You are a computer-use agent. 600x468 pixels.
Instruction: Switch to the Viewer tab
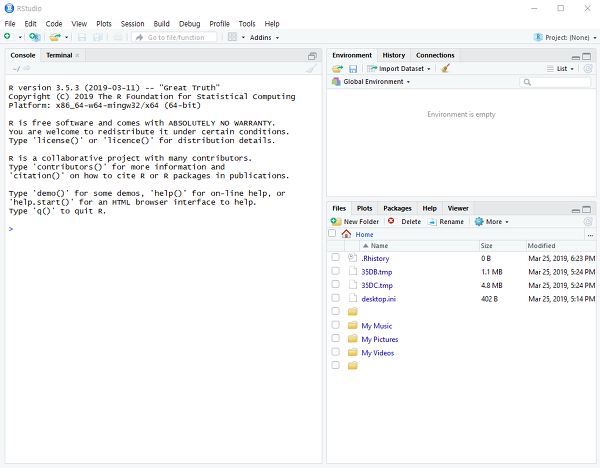point(458,208)
